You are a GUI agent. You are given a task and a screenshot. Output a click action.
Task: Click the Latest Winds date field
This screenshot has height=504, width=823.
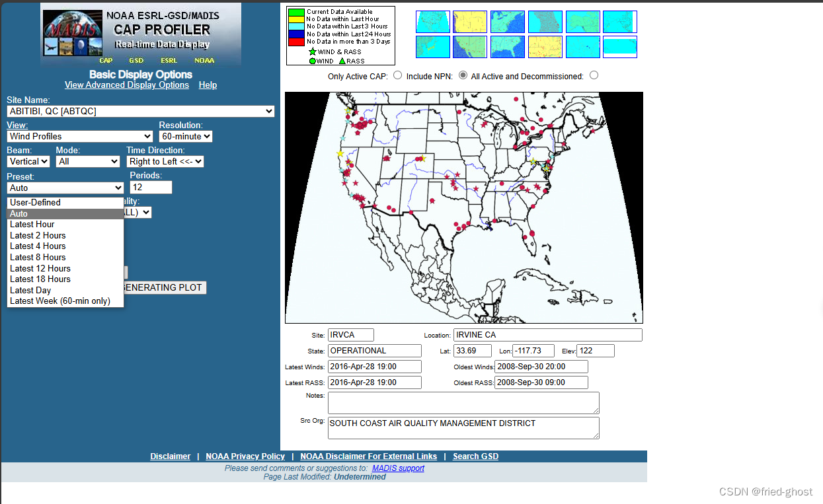pos(374,367)
